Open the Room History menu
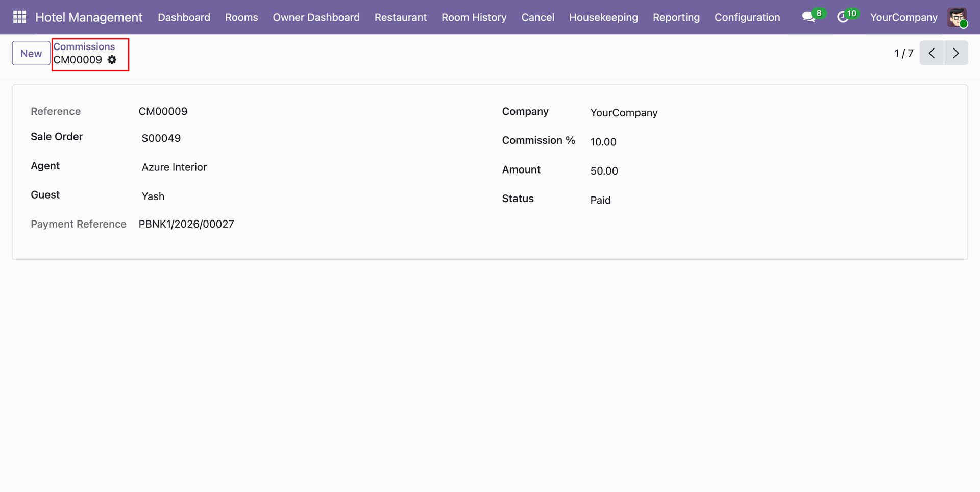 [474, 17]
